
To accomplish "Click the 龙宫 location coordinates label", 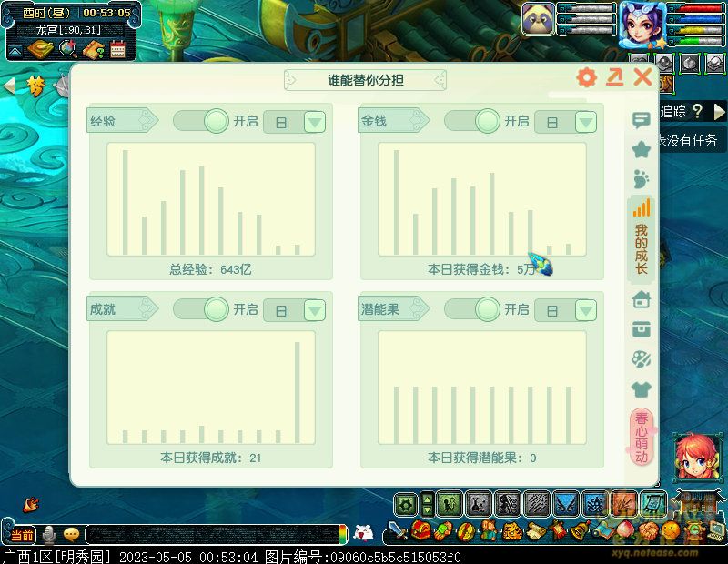I will tap(68, 30).
